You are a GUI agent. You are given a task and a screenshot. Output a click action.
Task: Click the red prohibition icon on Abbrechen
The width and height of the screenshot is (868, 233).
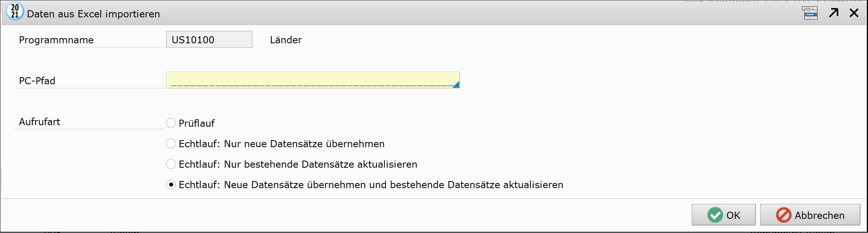point(783,215)
